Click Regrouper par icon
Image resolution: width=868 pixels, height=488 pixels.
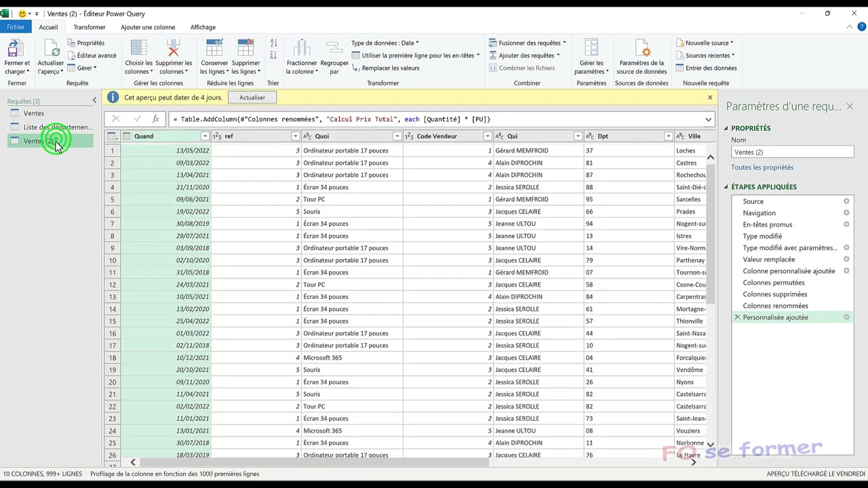click(334, 48)
